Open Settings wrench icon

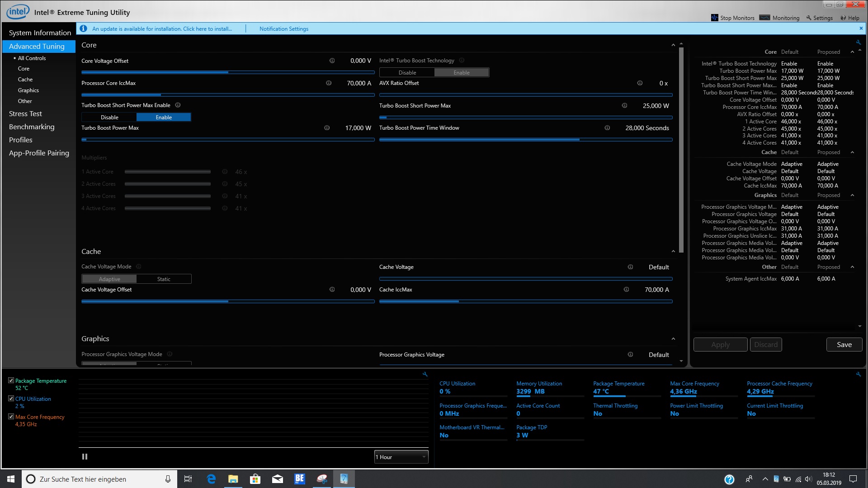point(809,18)
